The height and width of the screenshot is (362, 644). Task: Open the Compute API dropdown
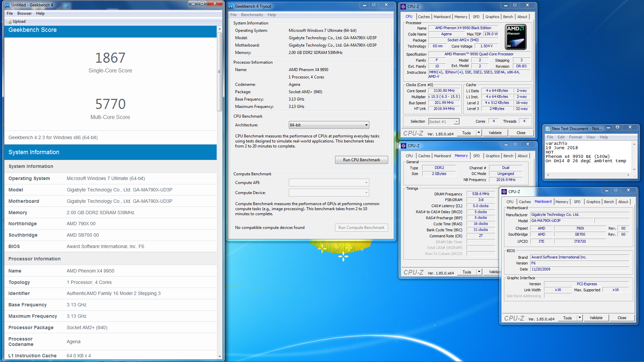tap(329, 183)
